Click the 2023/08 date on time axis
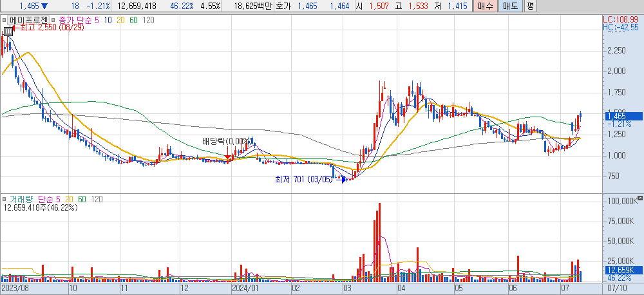 point(15,287)
